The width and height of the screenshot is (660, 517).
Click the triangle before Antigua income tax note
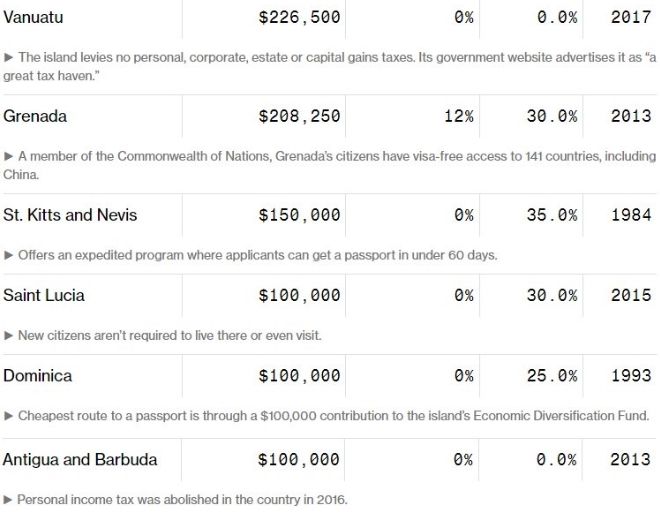pos(9,499)
